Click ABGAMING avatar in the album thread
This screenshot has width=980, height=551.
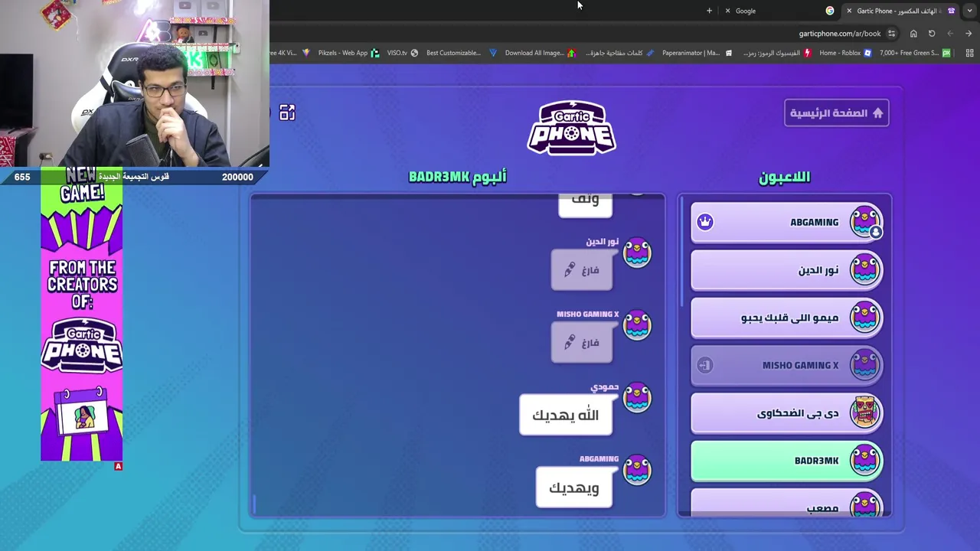click(637, 471)
